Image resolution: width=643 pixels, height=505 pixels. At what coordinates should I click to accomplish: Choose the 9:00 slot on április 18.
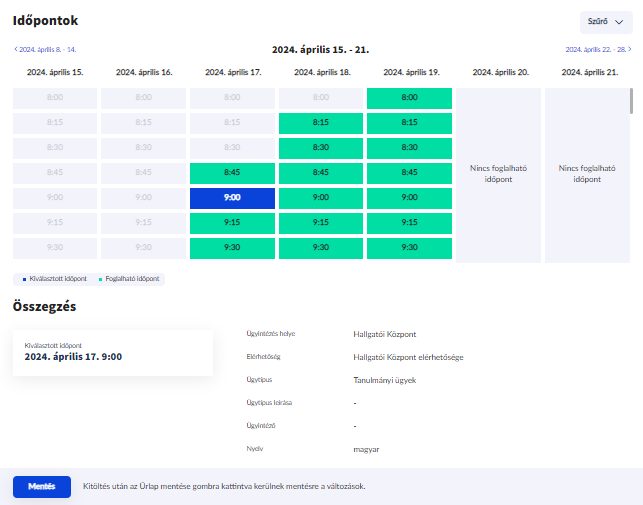point(320,198)
